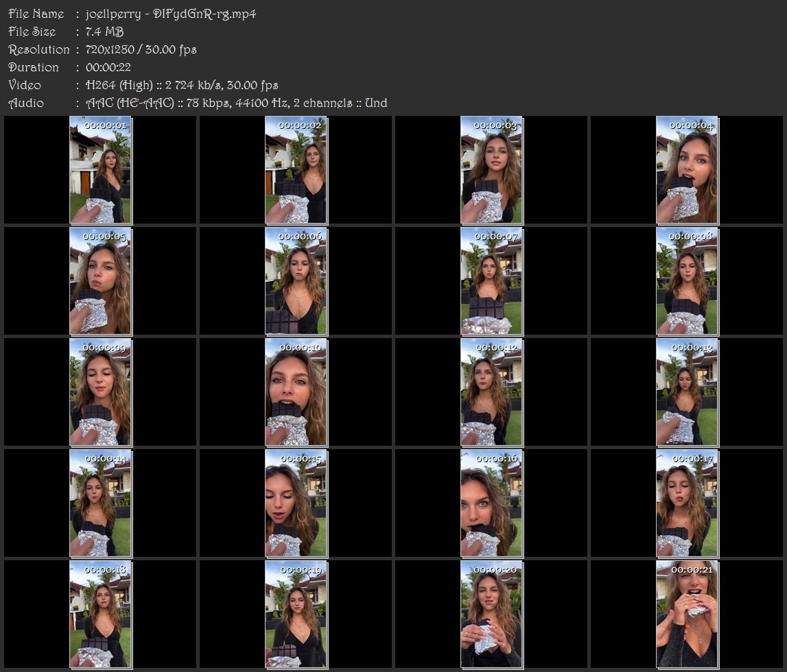Click the File Size label
787x672 pixels.
pyautogui.click(x=32, y=32)
